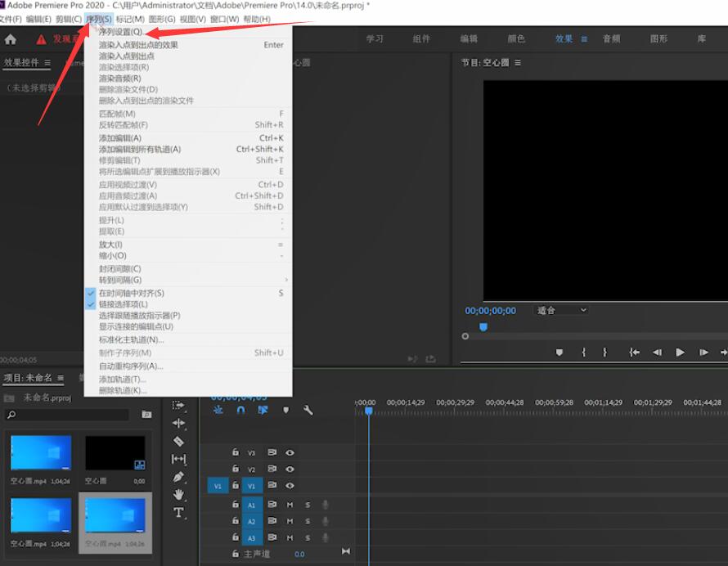Mute audio track A2
This screenshot has width=728, height=566.
click(290, 522)
